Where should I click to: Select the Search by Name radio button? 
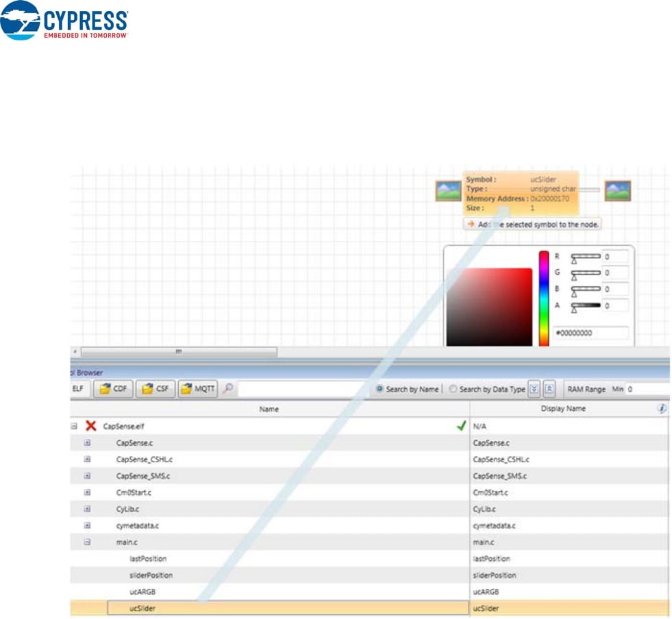379,389
